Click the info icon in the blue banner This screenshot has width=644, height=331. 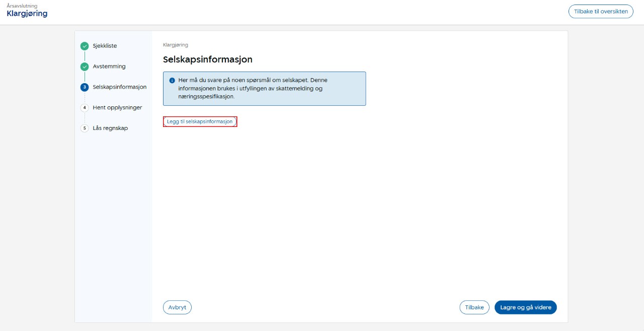(172, 81)
